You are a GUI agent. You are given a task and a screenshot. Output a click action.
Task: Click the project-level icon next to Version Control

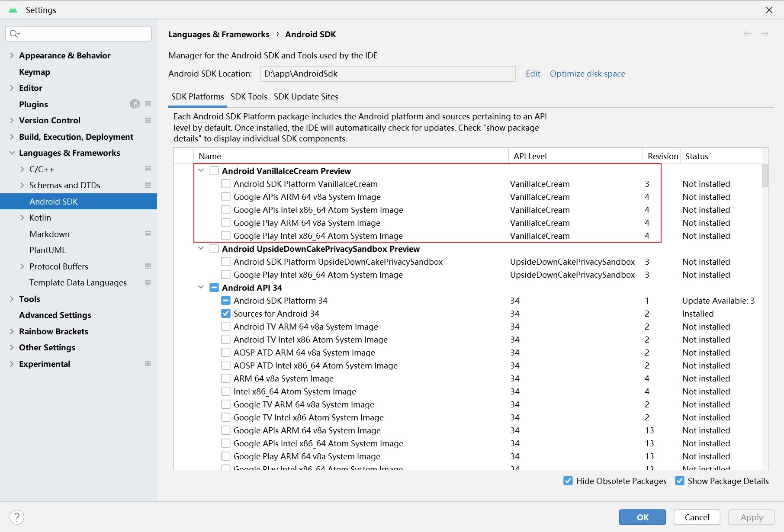(x=148, y=120)
